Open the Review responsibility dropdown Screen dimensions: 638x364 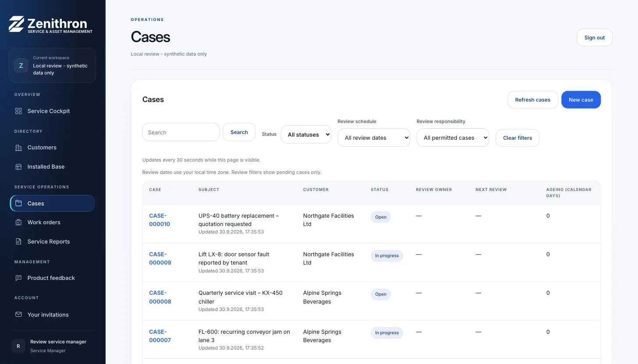[x=453, y=138]
